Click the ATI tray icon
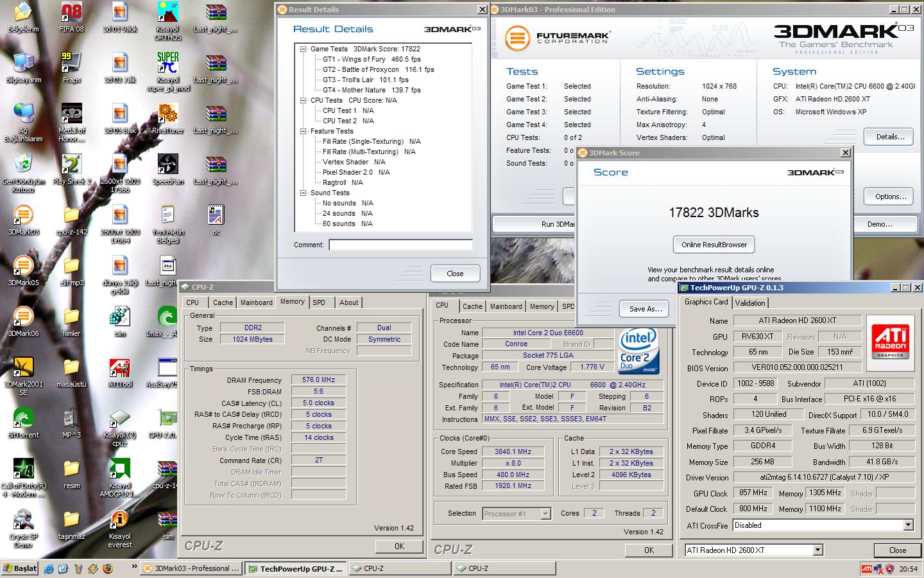The height and width of the screenshot is (578, 924). point(866,568)
